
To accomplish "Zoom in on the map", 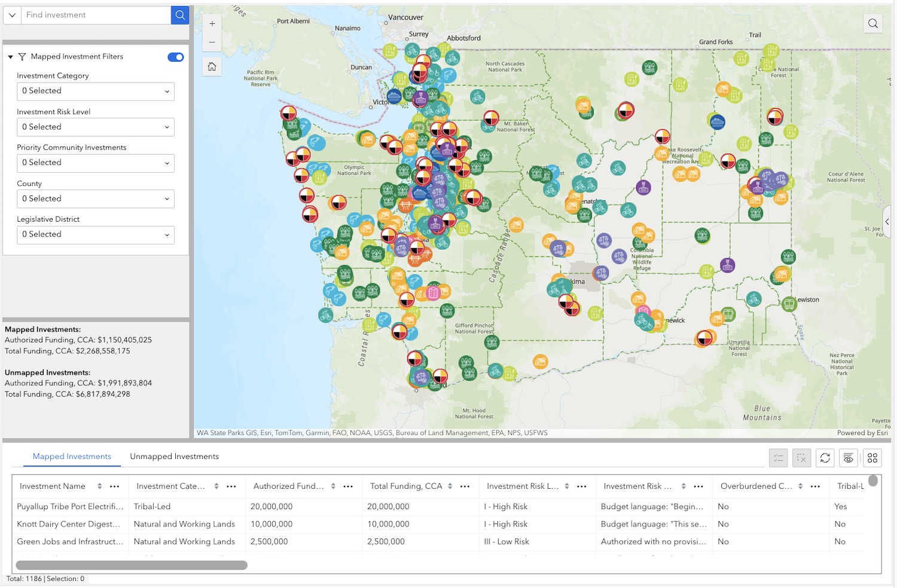I will tap(212, 24).
